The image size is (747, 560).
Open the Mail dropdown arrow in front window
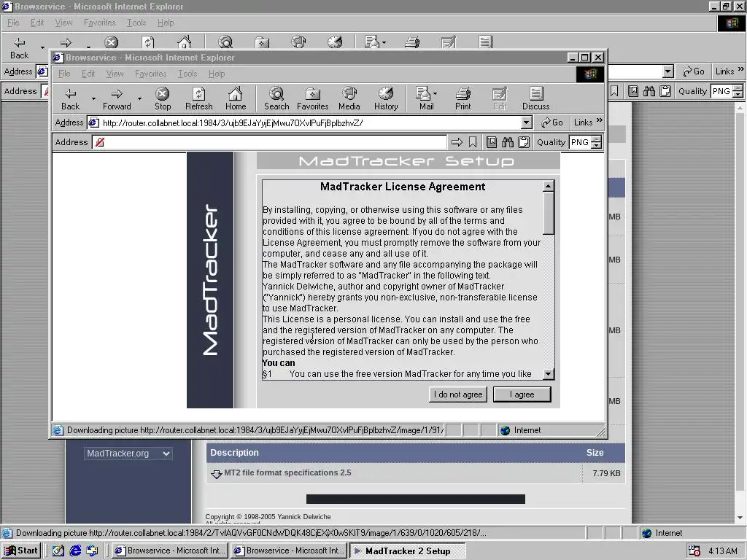[435, 94]
